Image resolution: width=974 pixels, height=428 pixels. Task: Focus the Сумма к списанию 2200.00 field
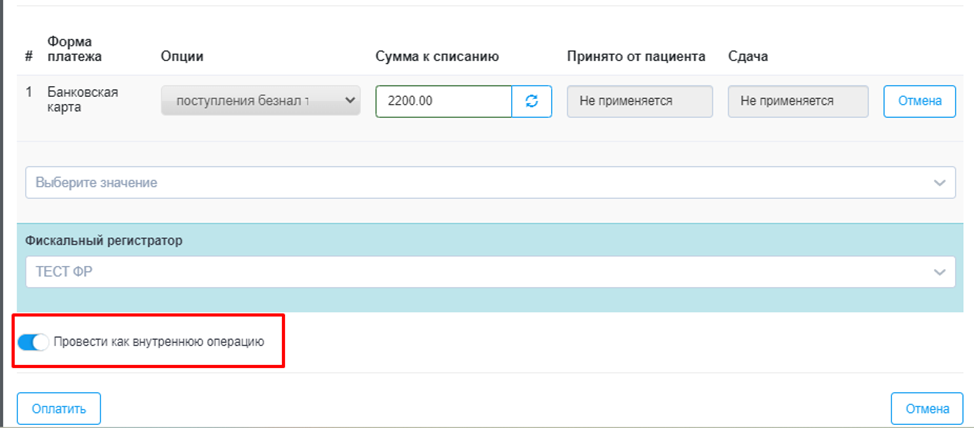click(x=444, y=101)
